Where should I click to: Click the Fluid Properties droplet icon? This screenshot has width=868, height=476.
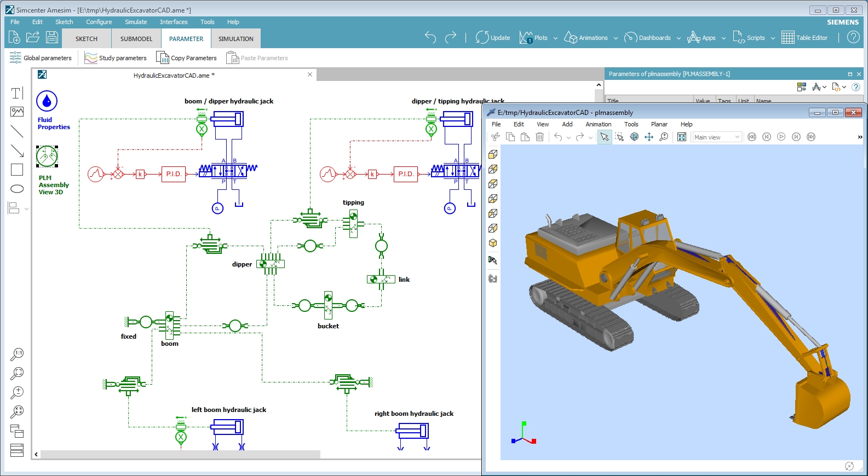coord(47,101)
